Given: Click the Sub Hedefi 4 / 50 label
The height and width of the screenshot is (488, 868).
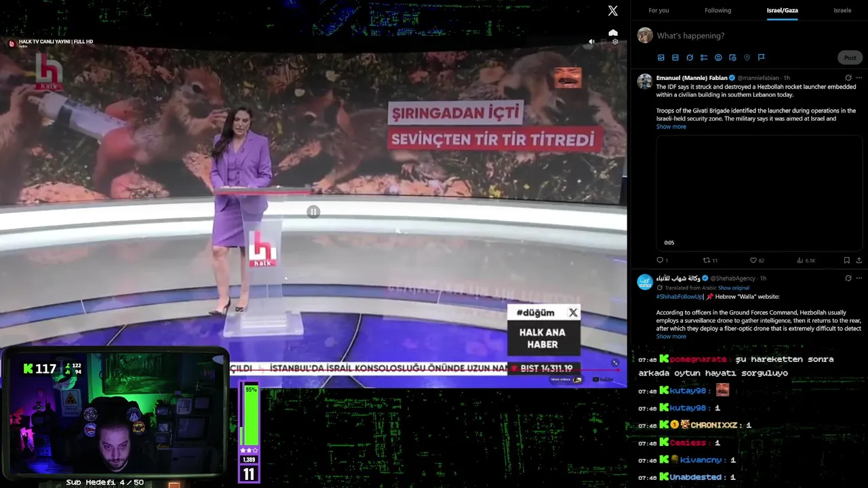Looking at the screenshot, I should (x=105, y=483).
